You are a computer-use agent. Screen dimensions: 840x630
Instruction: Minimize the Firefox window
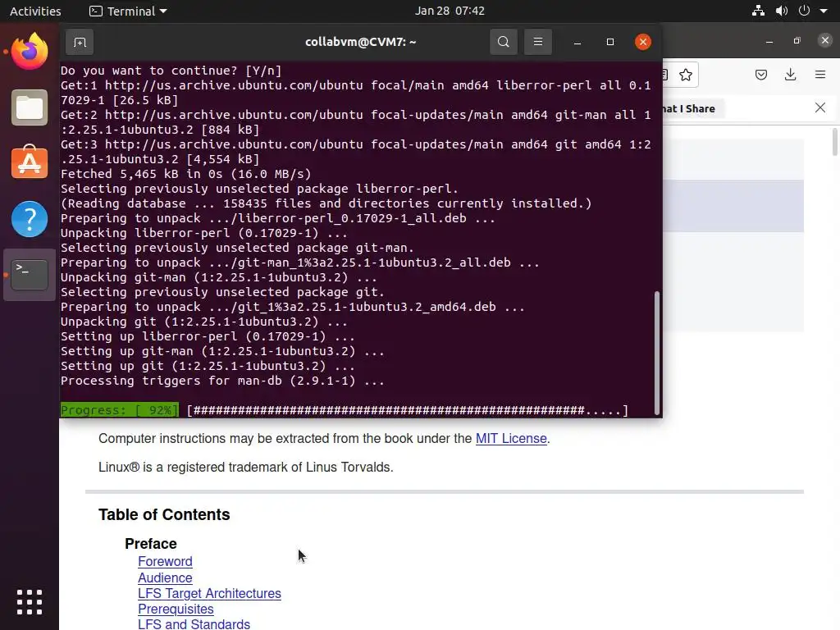(769, 41)
